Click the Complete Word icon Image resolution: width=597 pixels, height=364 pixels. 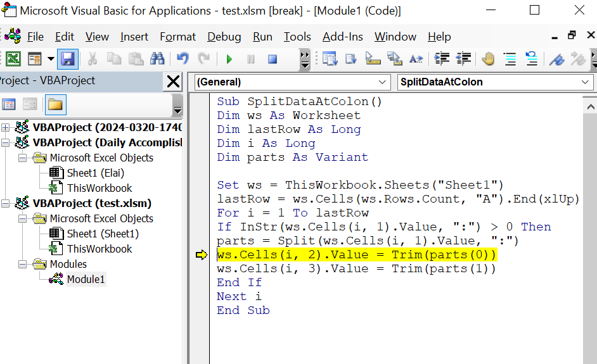tap(416, 59)
